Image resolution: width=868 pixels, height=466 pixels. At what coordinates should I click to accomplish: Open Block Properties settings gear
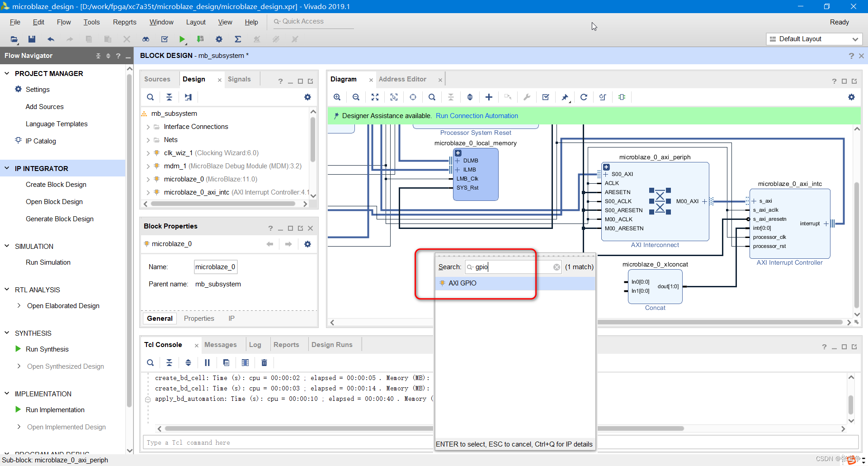coord(307,244)
